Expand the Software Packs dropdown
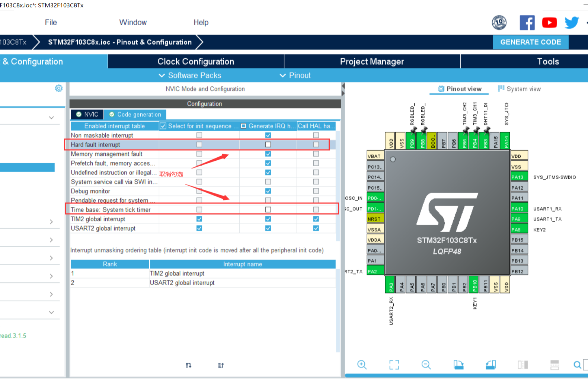 pos(190,75)
